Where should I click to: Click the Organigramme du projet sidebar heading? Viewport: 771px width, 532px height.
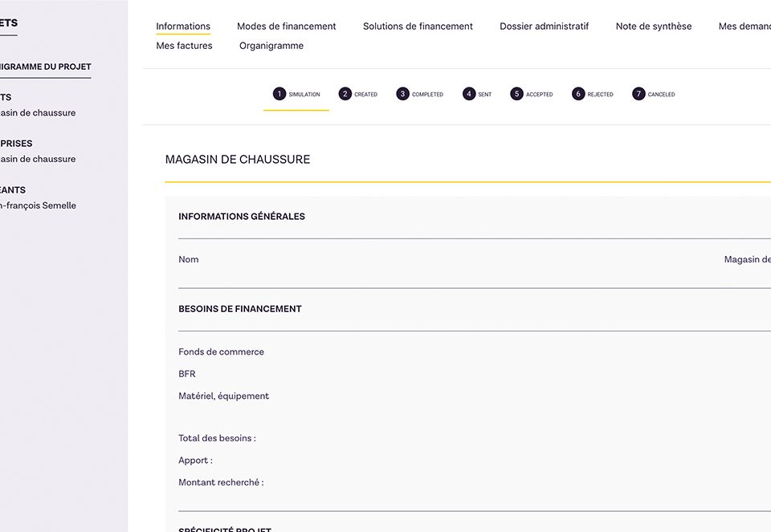[x=45, y=67]
